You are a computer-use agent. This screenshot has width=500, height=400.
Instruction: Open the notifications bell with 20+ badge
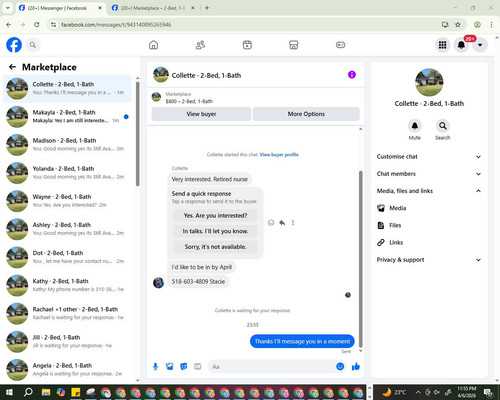(x=461, y=45)
